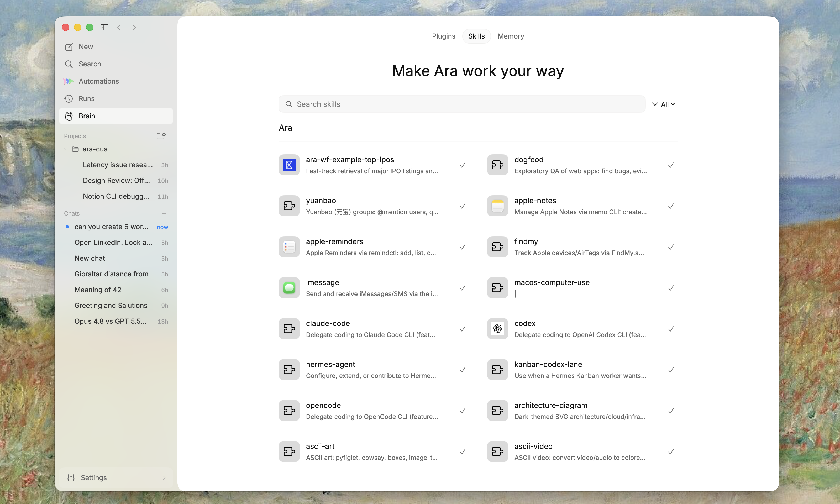Open the New chat entry
Viewport: 840px width, 504px height.
[116, 259]
